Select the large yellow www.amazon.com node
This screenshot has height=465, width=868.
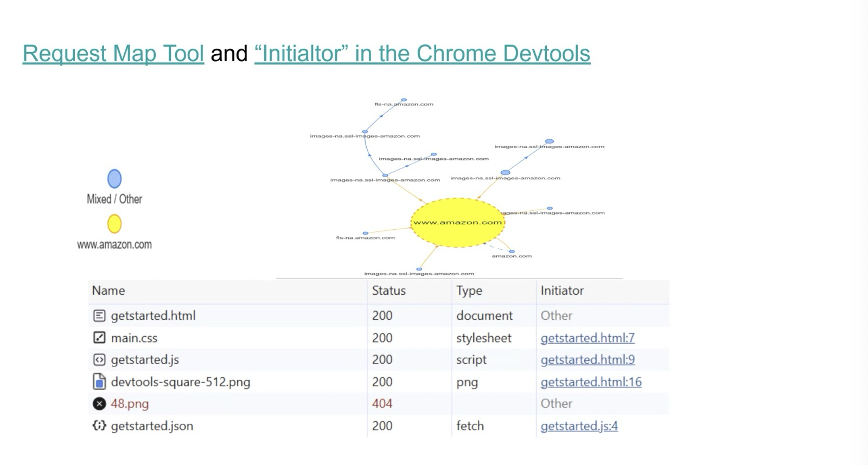click(x=458, y=223)
